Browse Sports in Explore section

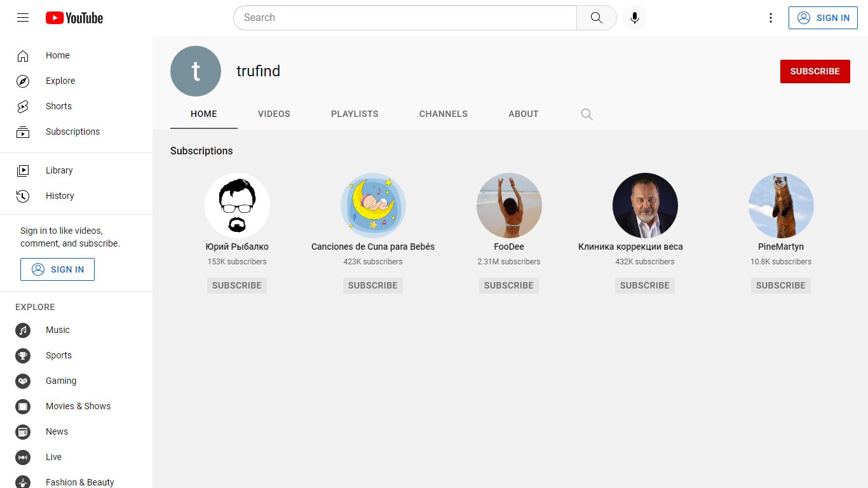76,355
